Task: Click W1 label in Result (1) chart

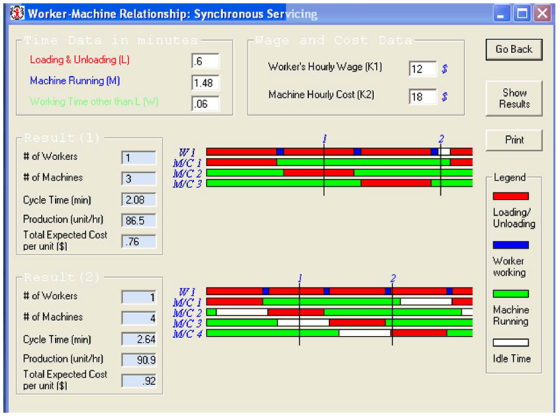Action: tap(187, 152)
